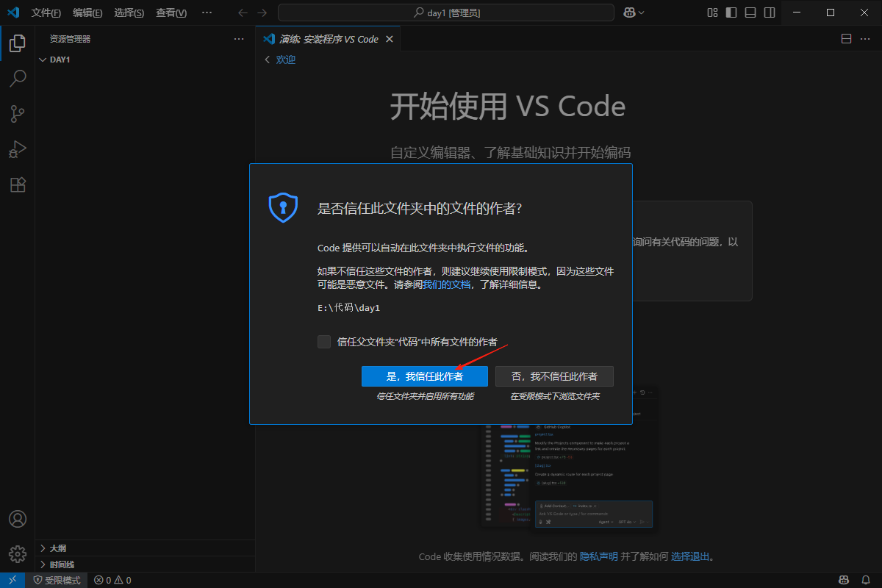Click the E:\代码\day1 folder path text

(348, 308)
